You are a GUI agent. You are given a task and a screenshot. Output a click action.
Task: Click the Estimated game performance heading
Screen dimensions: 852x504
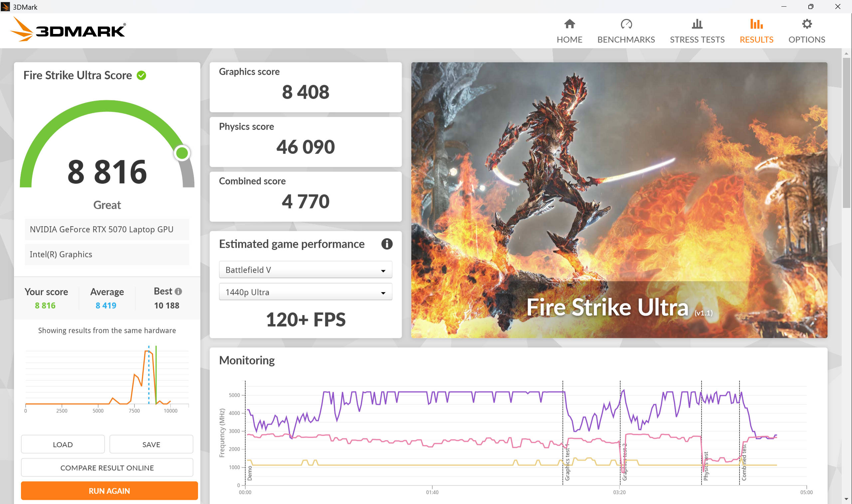[292, 244]
